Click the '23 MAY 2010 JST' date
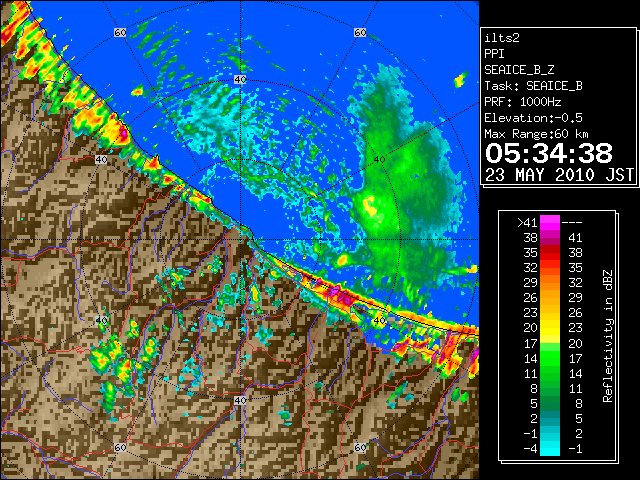The width and height of the screenshot is (640, 480). (x=559, y=175)
